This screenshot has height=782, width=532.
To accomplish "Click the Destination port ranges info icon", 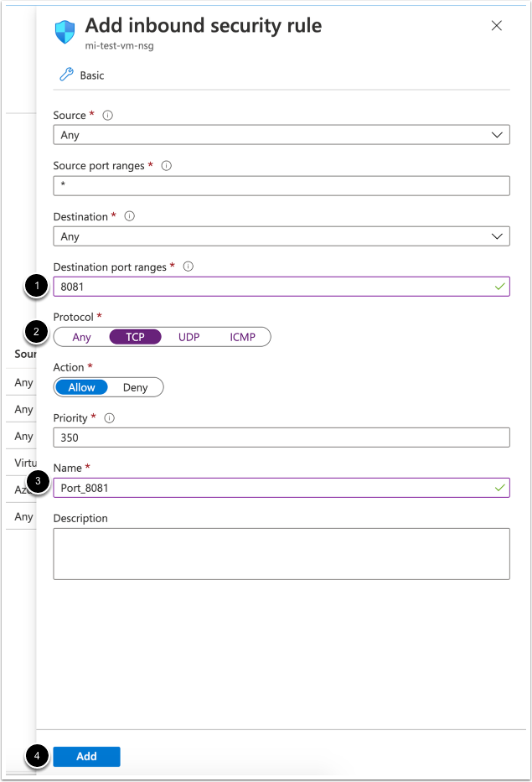I will click(188, 267).
